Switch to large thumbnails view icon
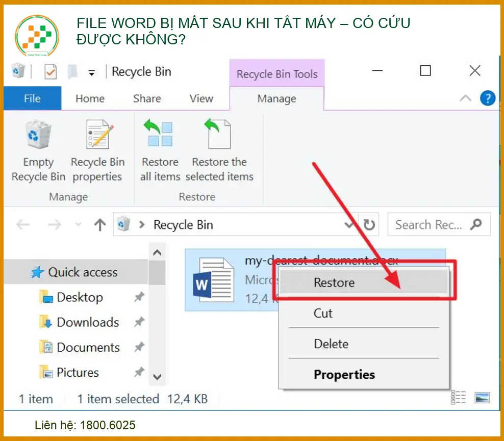 [482, 398]
